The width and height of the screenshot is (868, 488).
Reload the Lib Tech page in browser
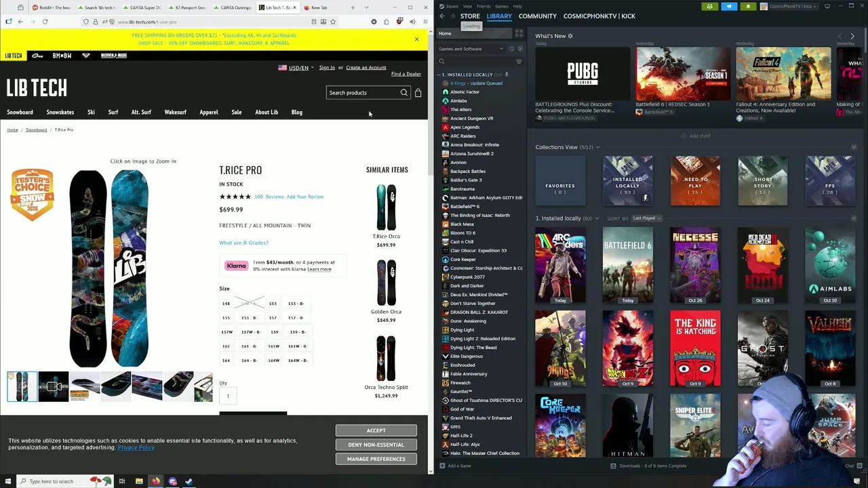45,22
